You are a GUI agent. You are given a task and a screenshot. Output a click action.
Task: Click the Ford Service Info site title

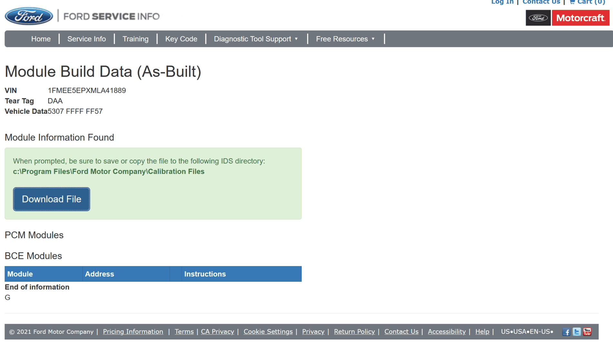tap(111, 16)
